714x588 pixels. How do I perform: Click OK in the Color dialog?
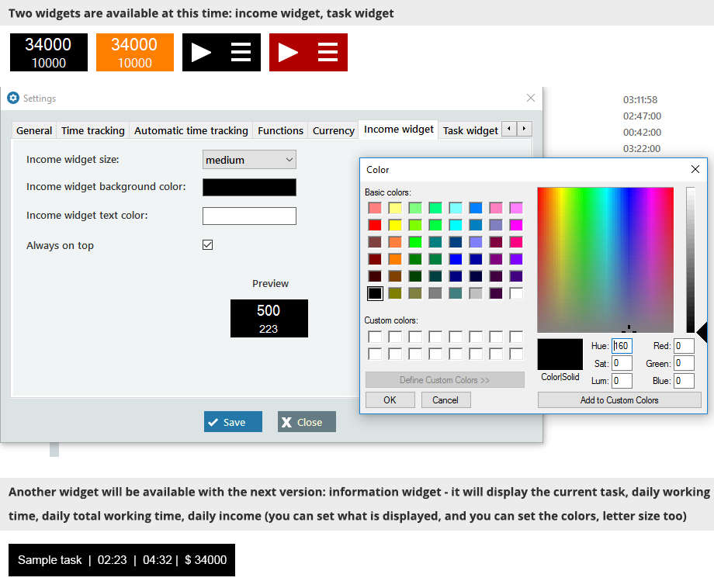390,400
